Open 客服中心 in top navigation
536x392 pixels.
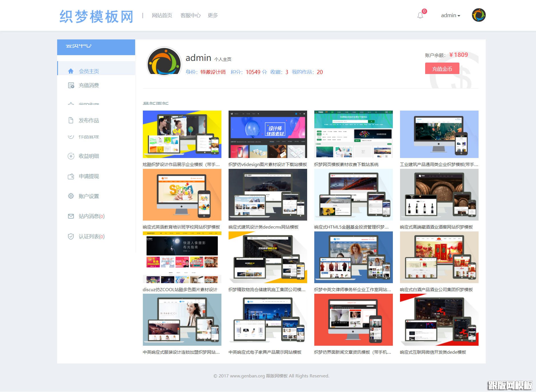tap(190, 15)
